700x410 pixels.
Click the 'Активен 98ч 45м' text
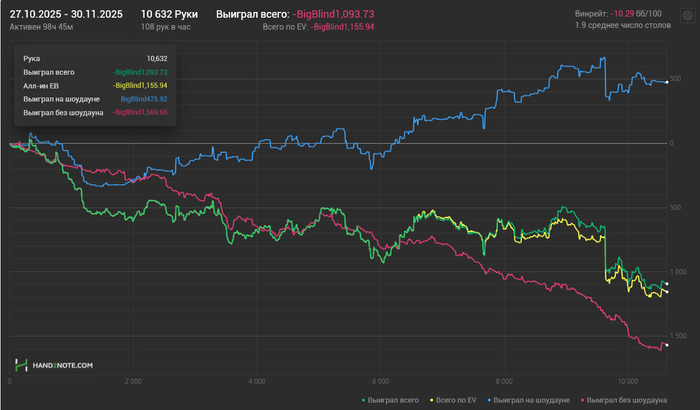[42, 27]
